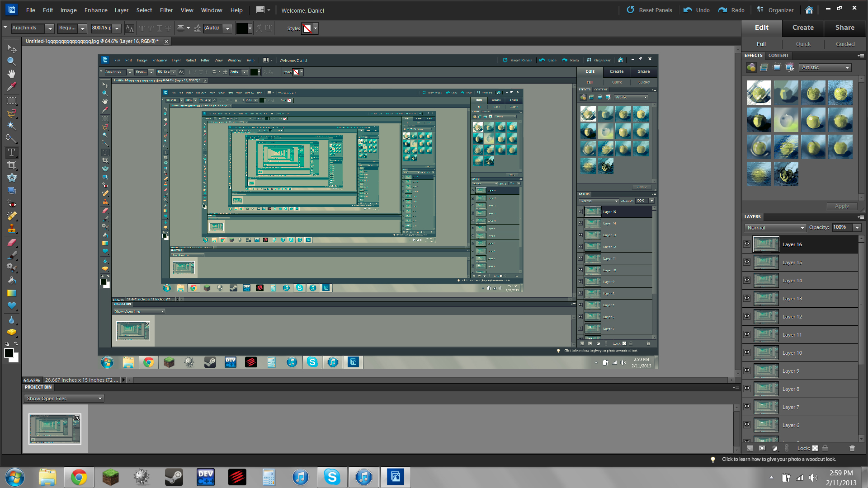868x488 pixels.
Task: Click the foreground color black swatch
Action: (x=9, y=353)
